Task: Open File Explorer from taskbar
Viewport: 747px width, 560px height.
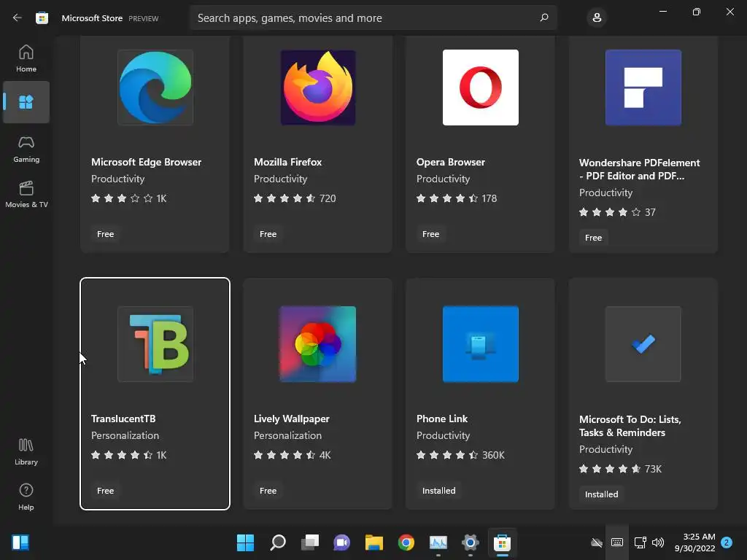Action: point(374,542)
